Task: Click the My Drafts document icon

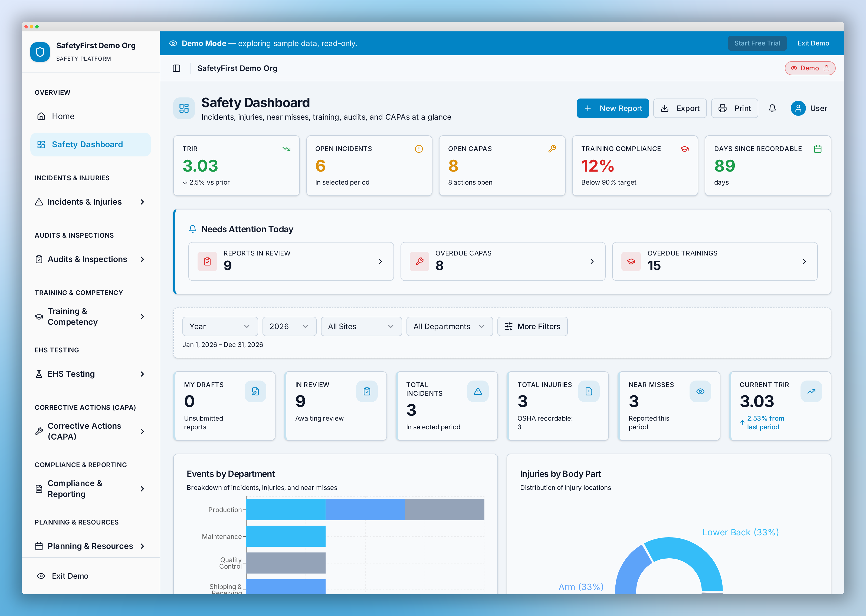Action: pos(255,391)
